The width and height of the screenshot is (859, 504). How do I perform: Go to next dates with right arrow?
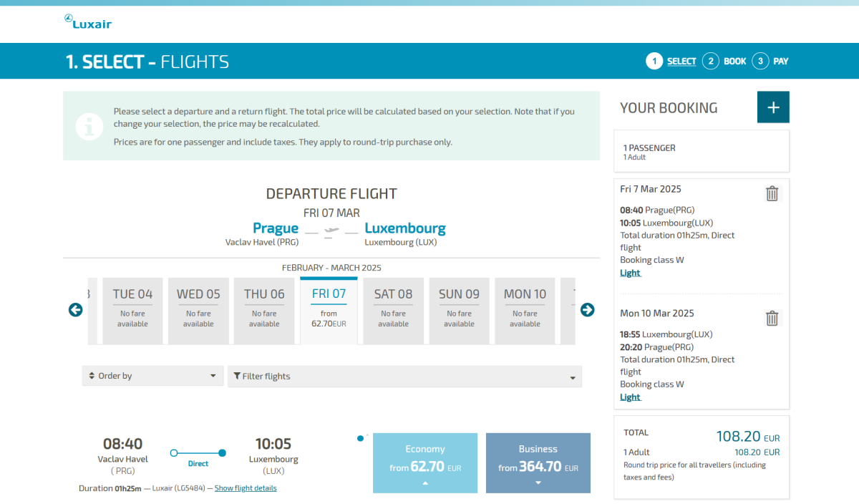tap(587, 310)
